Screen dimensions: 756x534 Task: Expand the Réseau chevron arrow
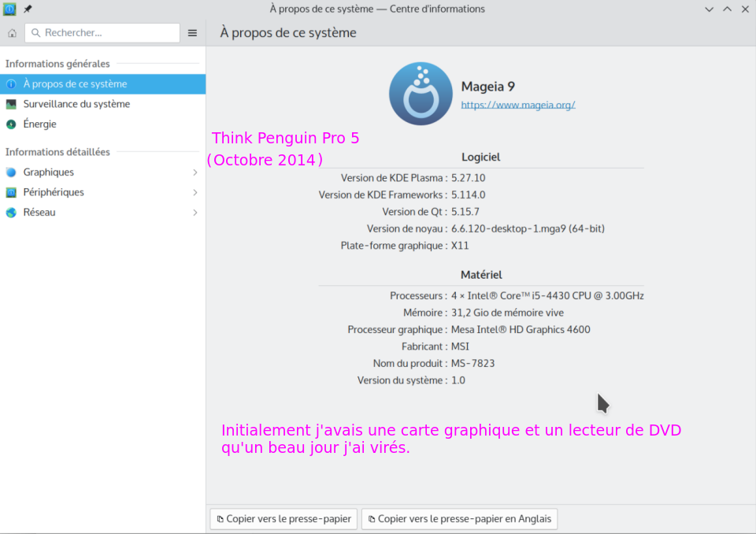(x=195, y=213)
